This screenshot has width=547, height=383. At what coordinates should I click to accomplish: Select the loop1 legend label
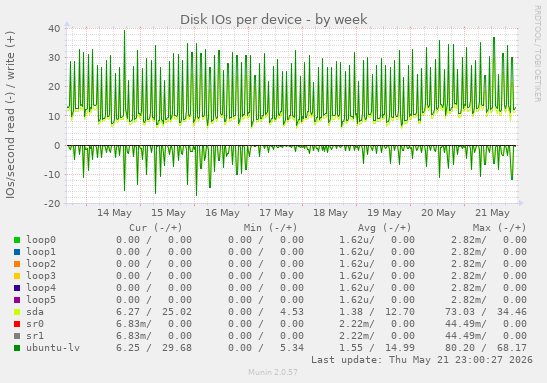41,251
